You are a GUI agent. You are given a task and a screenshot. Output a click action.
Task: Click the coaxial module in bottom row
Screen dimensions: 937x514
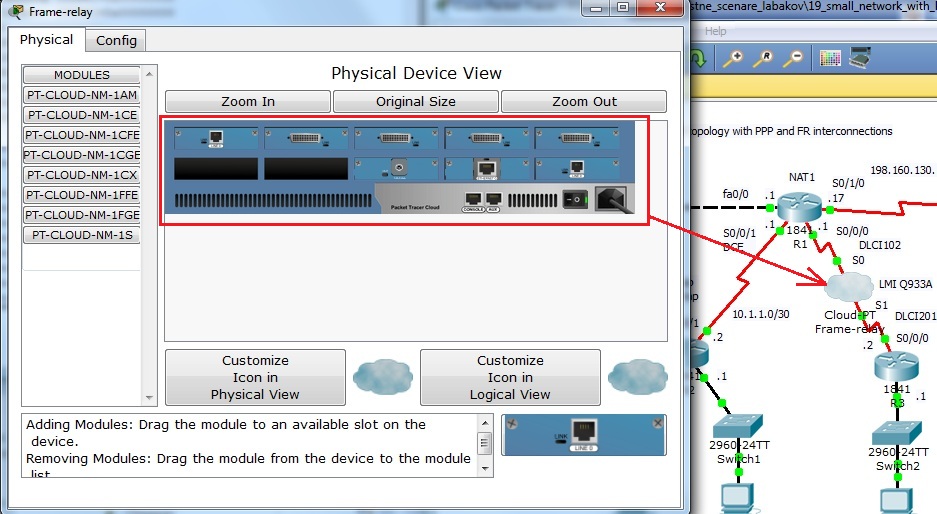pos(396,169)
